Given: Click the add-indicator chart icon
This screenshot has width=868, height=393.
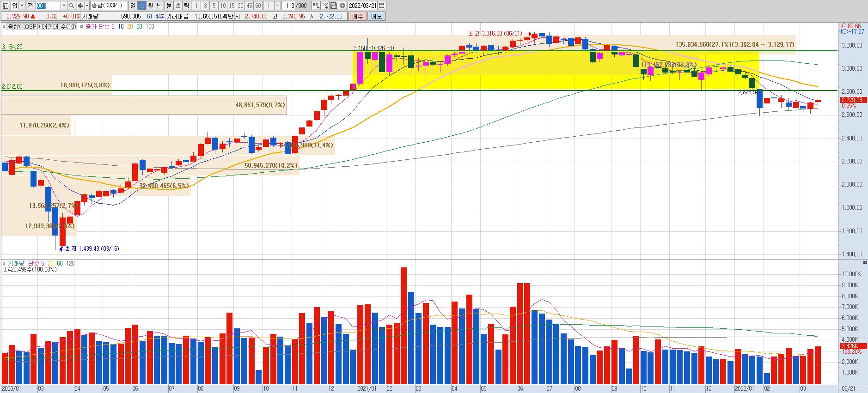Looking at the screenshot, I should tap(316, 6).
